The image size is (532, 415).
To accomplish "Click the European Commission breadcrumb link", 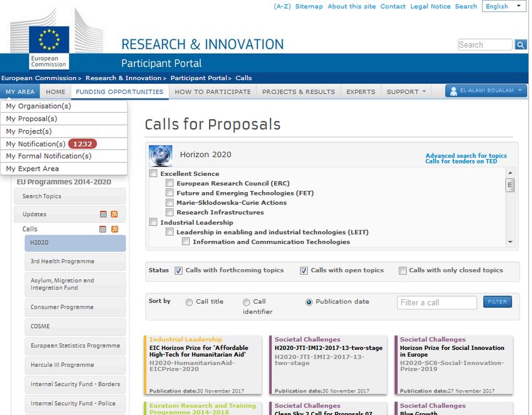I will coord(39,78).
